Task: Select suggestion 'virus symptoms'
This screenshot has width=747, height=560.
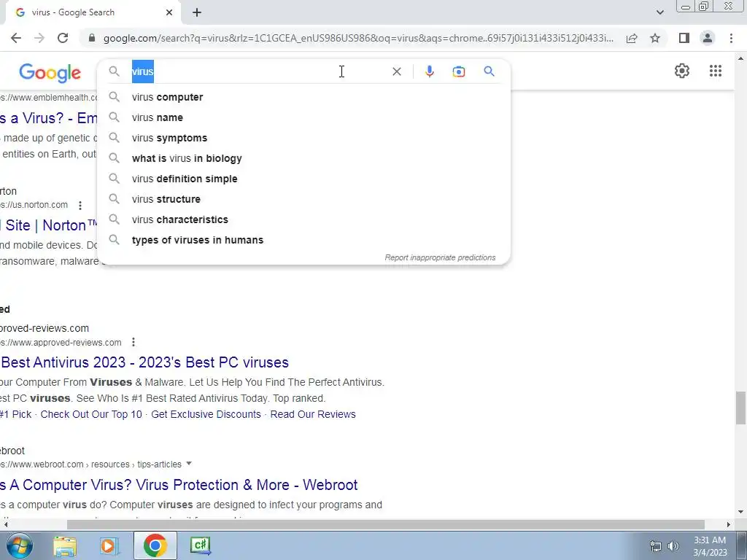Action: (303, 138)
